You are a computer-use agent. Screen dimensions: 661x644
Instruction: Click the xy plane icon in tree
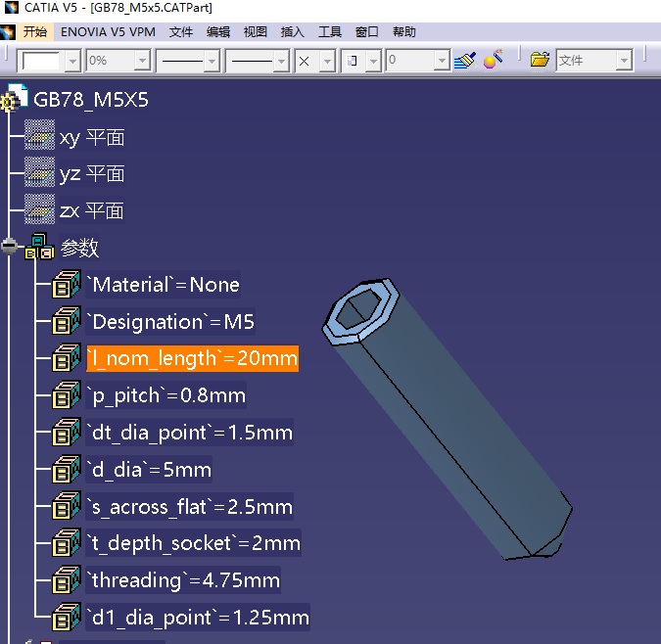(39, 135)
